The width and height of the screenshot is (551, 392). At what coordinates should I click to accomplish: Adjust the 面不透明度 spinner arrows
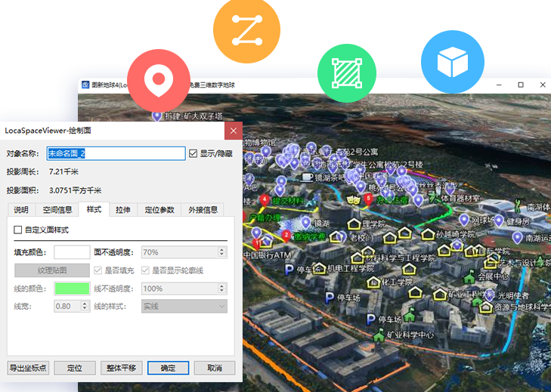click(221, 252)
